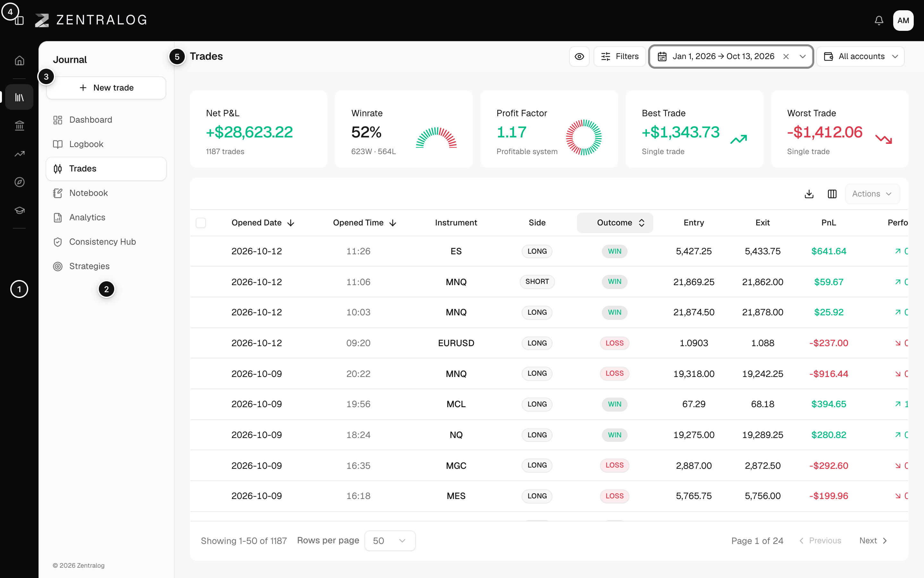
Task: Open the graduation cap icon in rail
Action: coord(20,210)
